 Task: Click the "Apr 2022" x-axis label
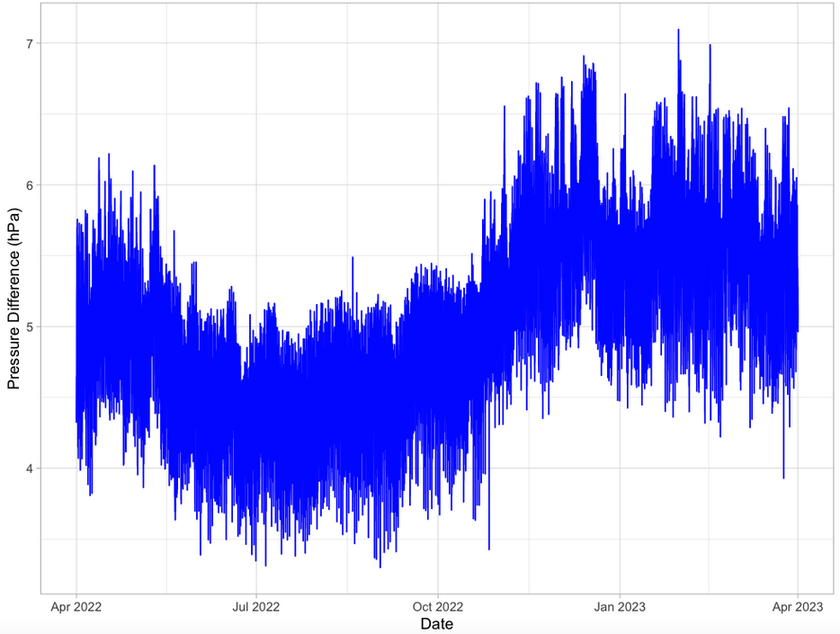(x=76, y=606)
